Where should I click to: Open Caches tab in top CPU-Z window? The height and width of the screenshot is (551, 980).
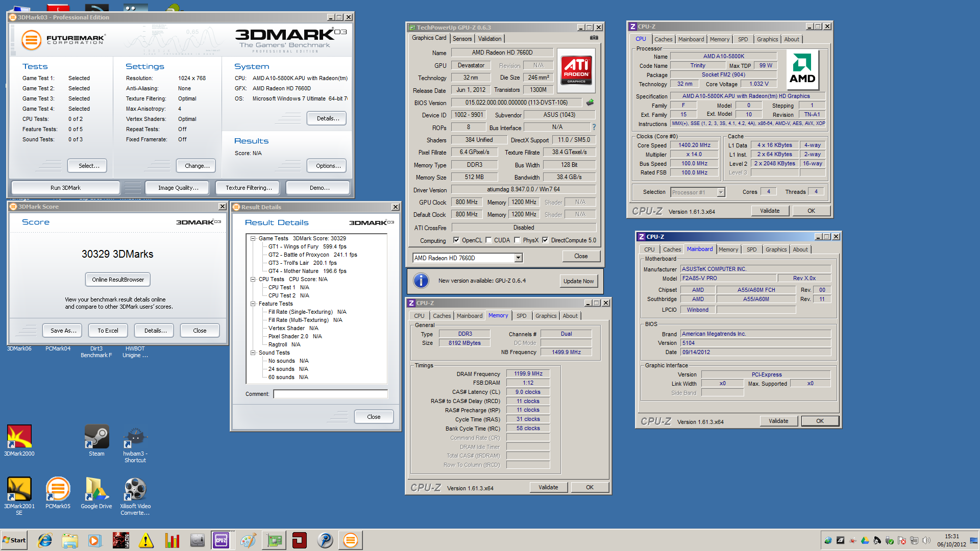click(x=663, y=39)
